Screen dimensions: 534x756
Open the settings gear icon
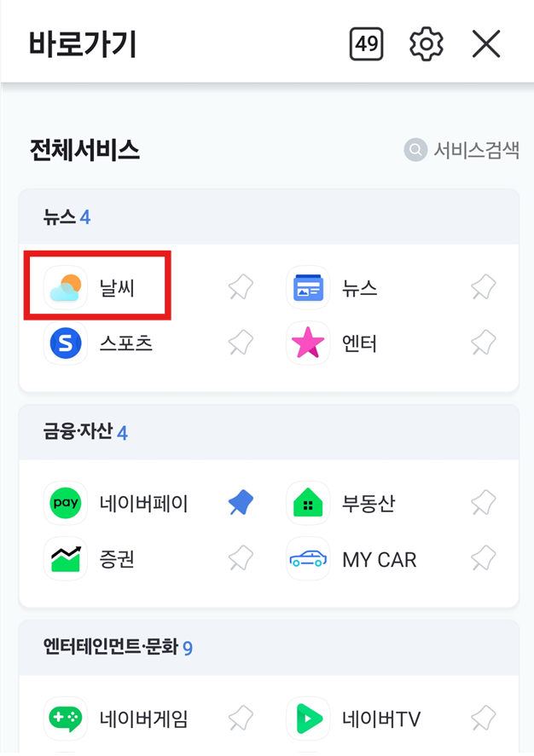(425, 43)
